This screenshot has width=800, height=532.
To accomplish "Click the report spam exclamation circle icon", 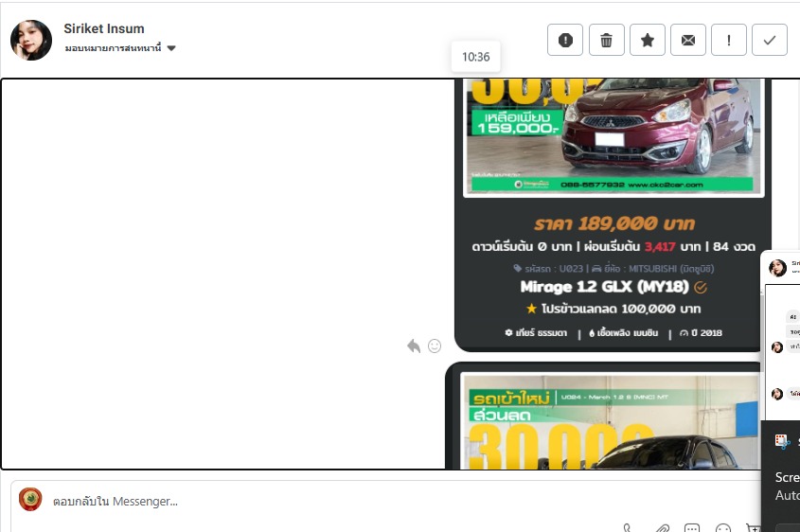I will click(x=565, y=40).
